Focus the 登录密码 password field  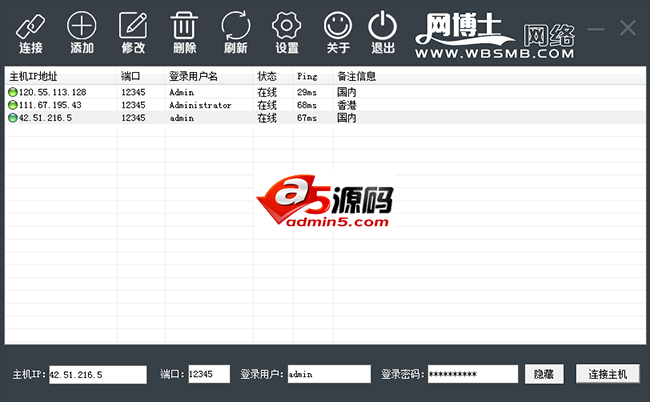[x=473, y=374]
